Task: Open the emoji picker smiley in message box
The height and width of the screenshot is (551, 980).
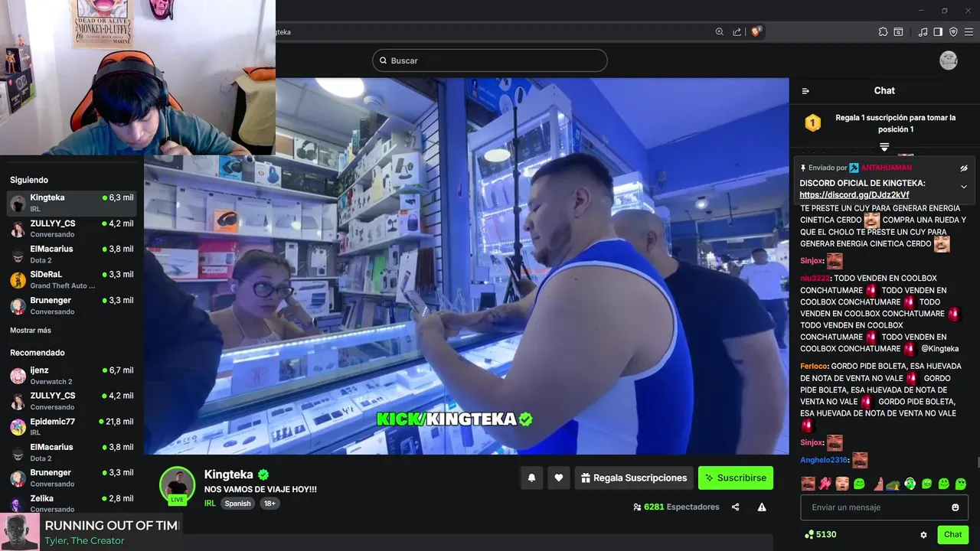Action: 955,507
